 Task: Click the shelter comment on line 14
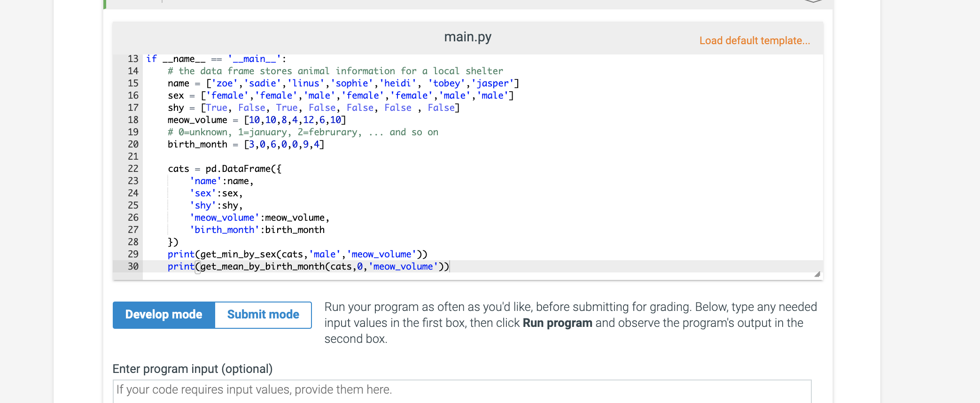click(x=335, y=71)
